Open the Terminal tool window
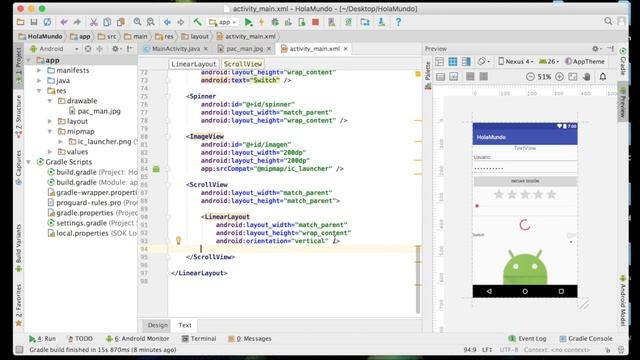 (199, 338)
